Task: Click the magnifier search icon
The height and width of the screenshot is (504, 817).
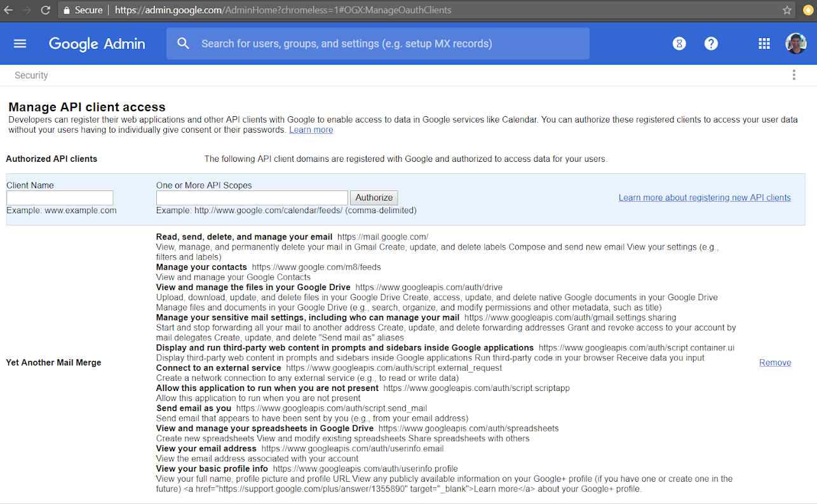Action: [184, 44]
